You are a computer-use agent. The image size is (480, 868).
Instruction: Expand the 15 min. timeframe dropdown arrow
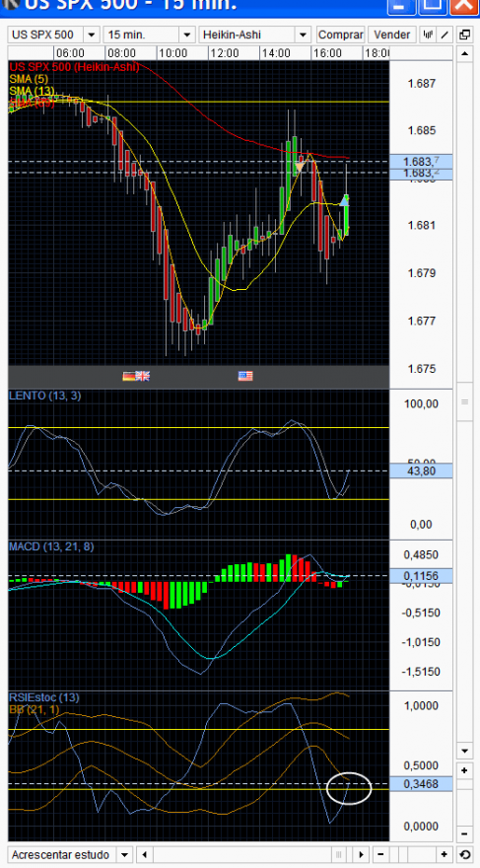[x=187, y=35]
